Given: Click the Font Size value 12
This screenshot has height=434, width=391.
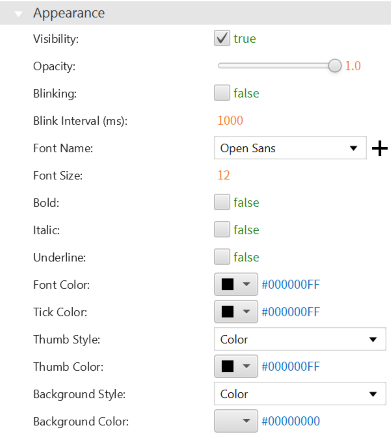Looking at the screenshot, I should tap(224, 175).
